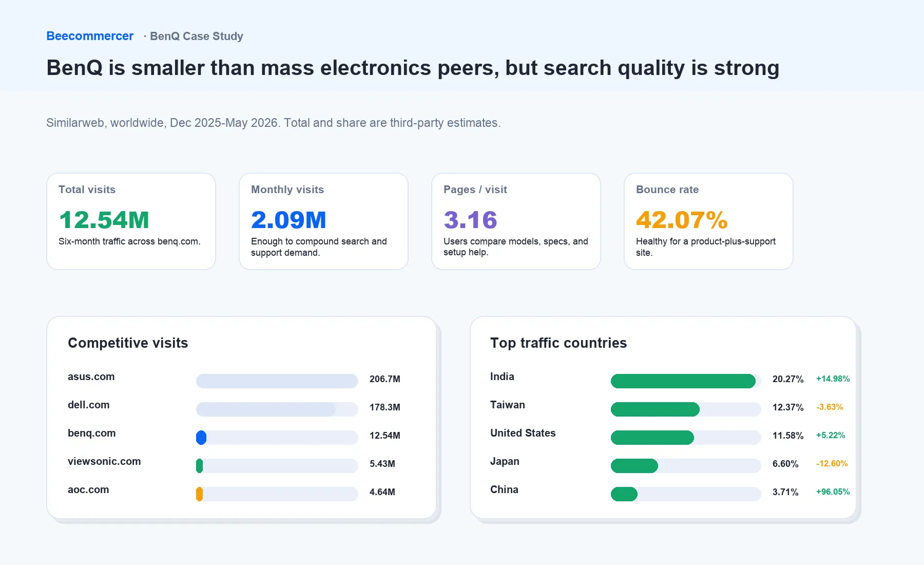Click the benq.com row label

pyautogui.click(x=92, y=433)
